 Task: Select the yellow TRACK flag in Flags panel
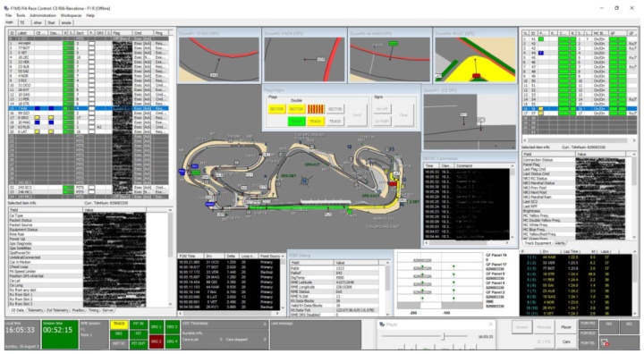point(316,122)
